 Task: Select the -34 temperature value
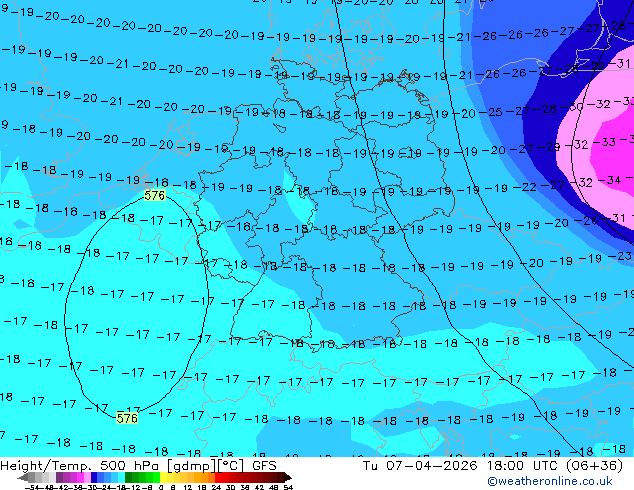[609, 180]
